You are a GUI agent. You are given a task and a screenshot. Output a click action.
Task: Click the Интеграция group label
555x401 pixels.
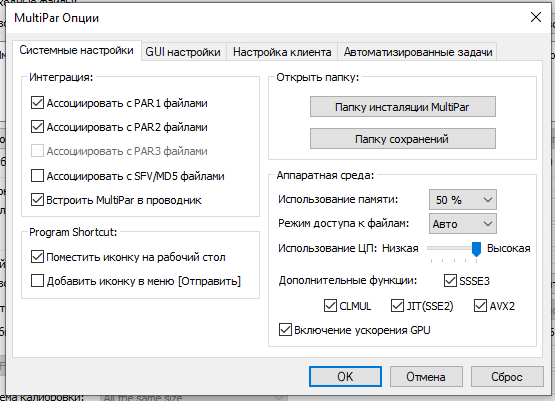[x=61, y=77]
